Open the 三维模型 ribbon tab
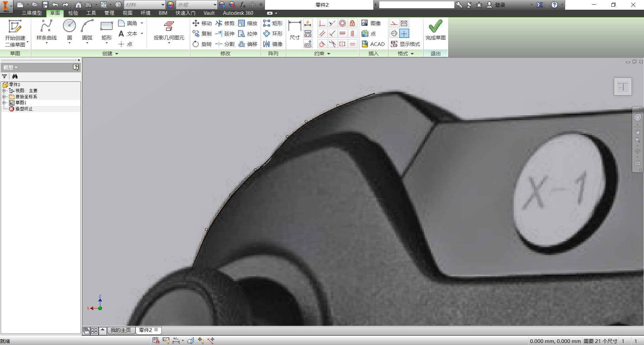 (32, 13)
